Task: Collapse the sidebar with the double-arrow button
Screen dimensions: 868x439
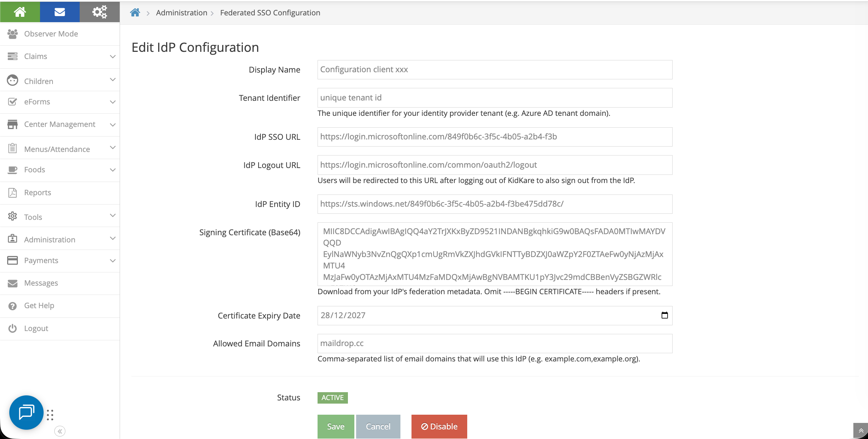Action: pos(60,431)
